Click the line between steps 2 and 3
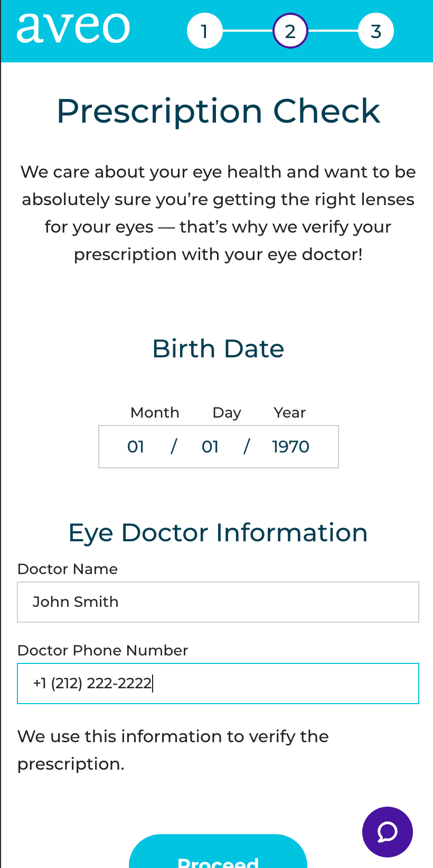 click(x=333, y=31)
